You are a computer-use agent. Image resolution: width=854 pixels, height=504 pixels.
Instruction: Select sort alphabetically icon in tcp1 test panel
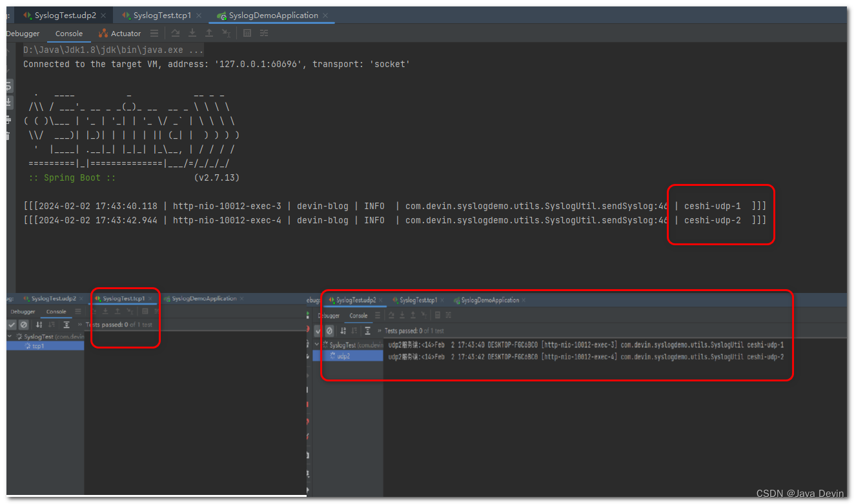(x=39, y=325)
